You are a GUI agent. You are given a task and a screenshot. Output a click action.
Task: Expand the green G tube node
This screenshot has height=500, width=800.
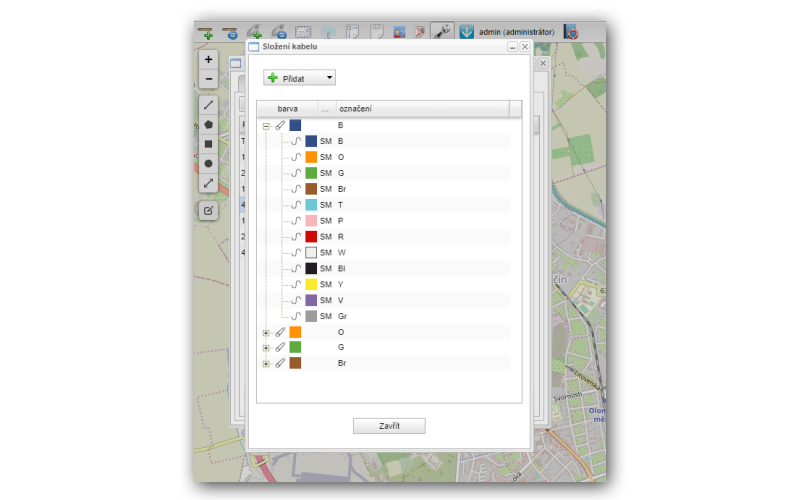[x=266, y=348]
